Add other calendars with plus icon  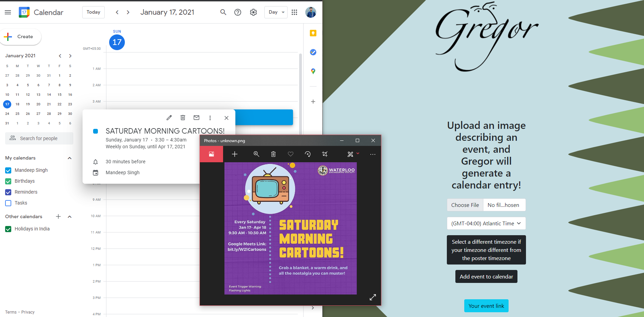coord(58,216)
